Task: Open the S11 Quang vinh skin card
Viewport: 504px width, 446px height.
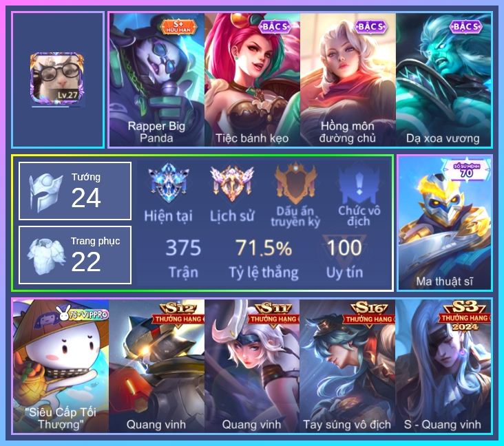Action: [x=252, y=366]
